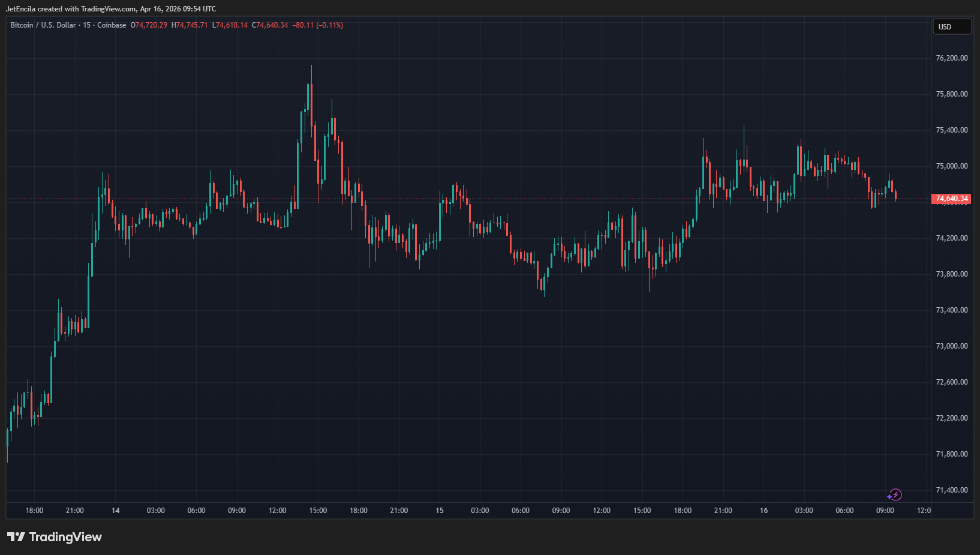Click the Coinbase exchange name in legend
Image resolution: width=980 pixels, height=555 pixels.
pos(112,25)
